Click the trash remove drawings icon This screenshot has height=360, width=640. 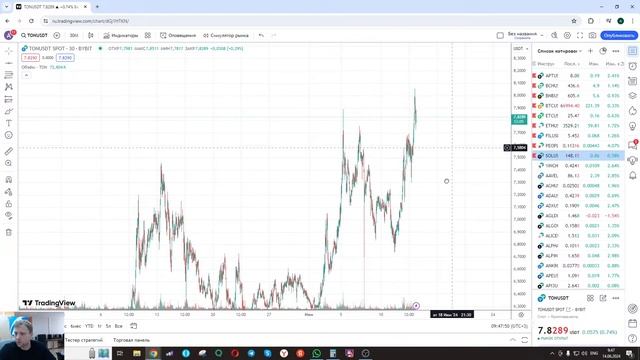tap(9, 232)
